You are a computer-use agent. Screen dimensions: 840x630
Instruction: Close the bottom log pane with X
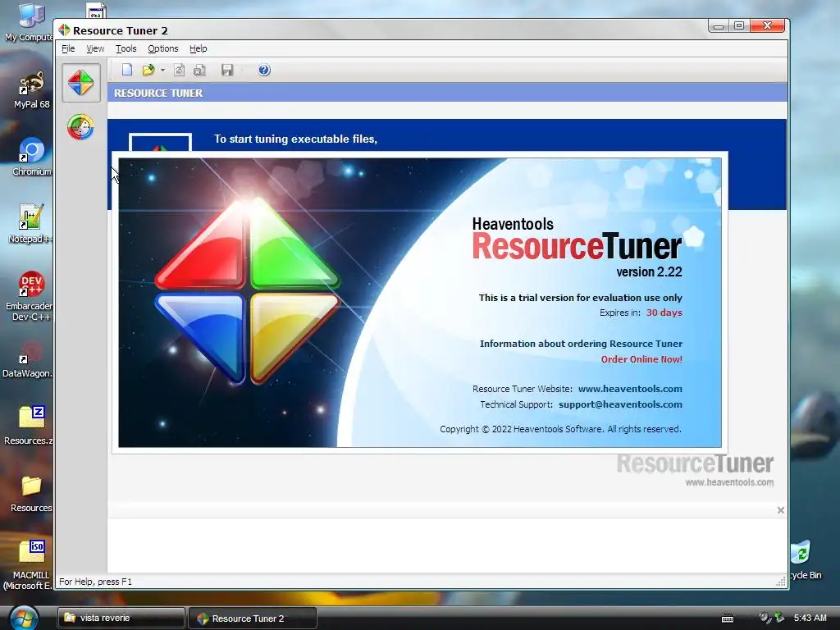(x=781, y=510)
